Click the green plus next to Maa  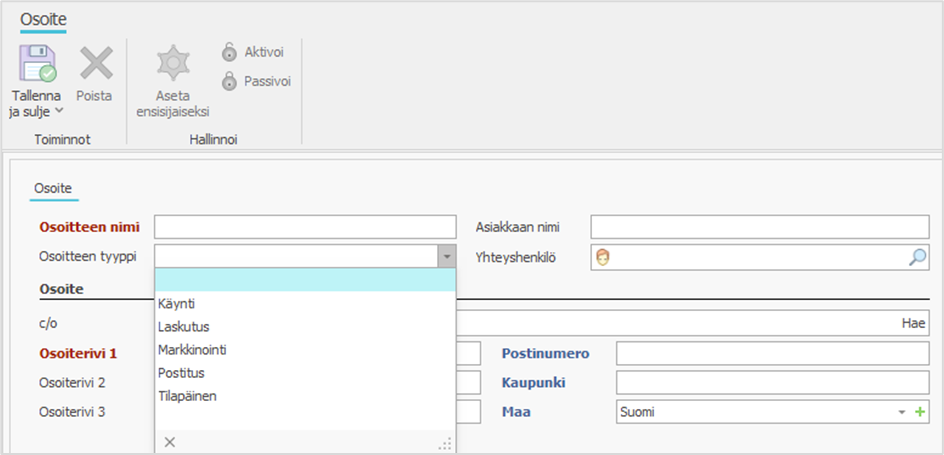click(920, 412)
